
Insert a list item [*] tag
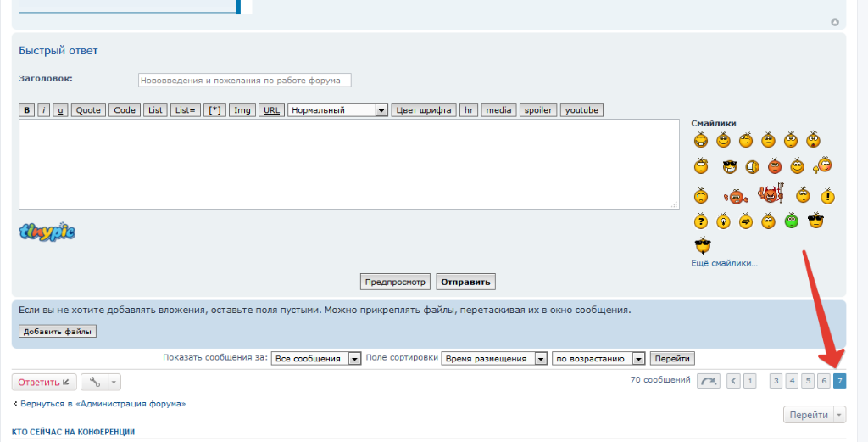214,110
